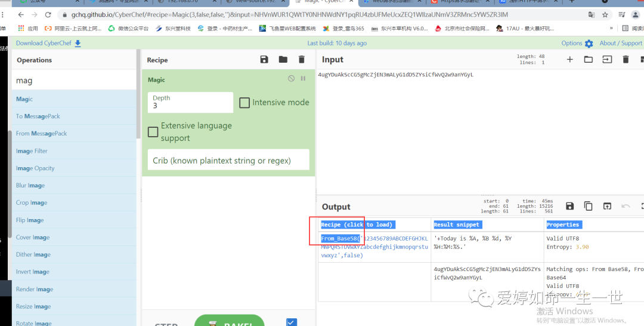644x326 pixels.
Task: Set breakpoint on Magic operation
Action: point(303,79)
